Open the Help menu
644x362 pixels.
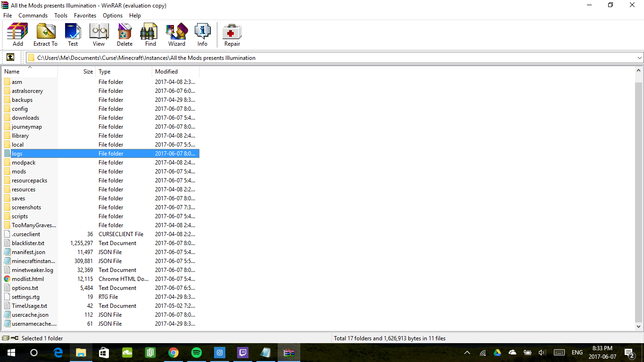point(135,16)
